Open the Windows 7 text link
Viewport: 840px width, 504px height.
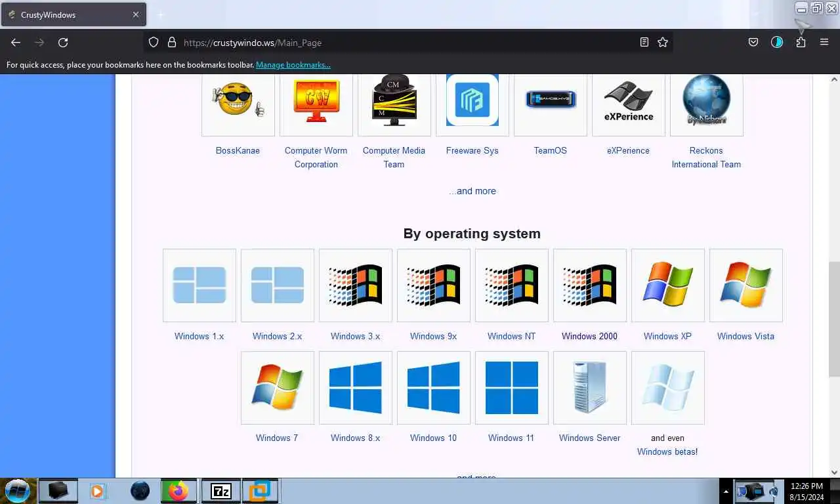point(277,438)
